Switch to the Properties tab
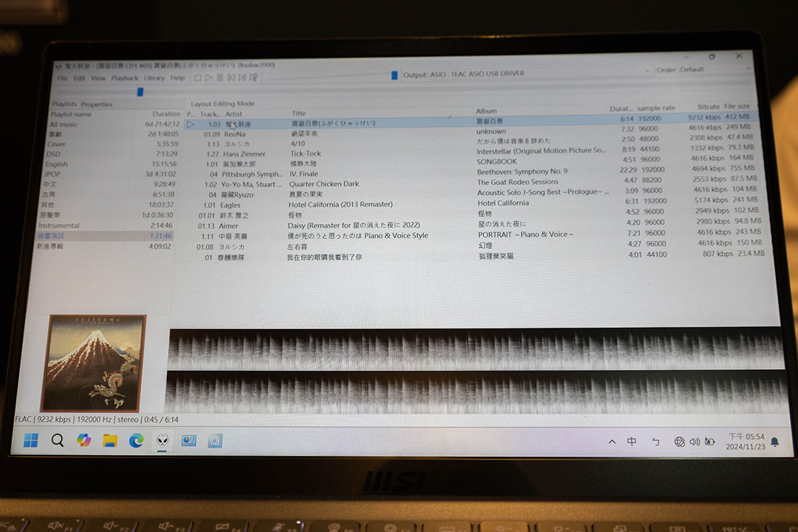The width and height of the screenshot is (798, 532). (96, 104)
